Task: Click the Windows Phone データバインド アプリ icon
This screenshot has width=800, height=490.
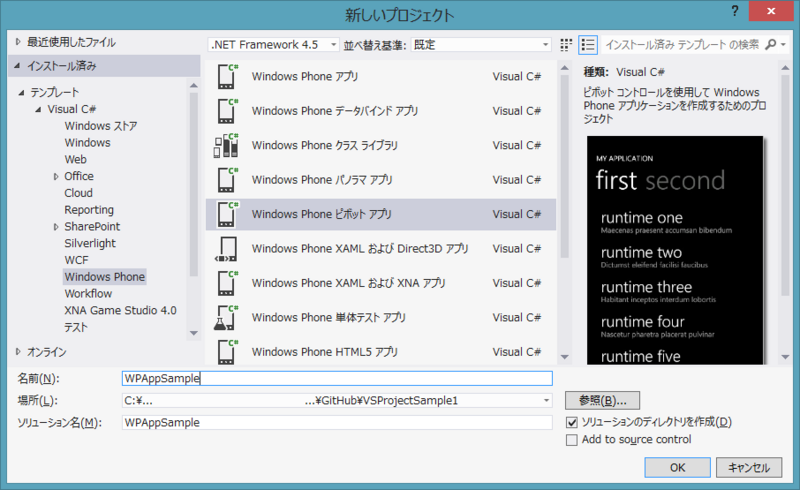Action: [x=227, y=111]
